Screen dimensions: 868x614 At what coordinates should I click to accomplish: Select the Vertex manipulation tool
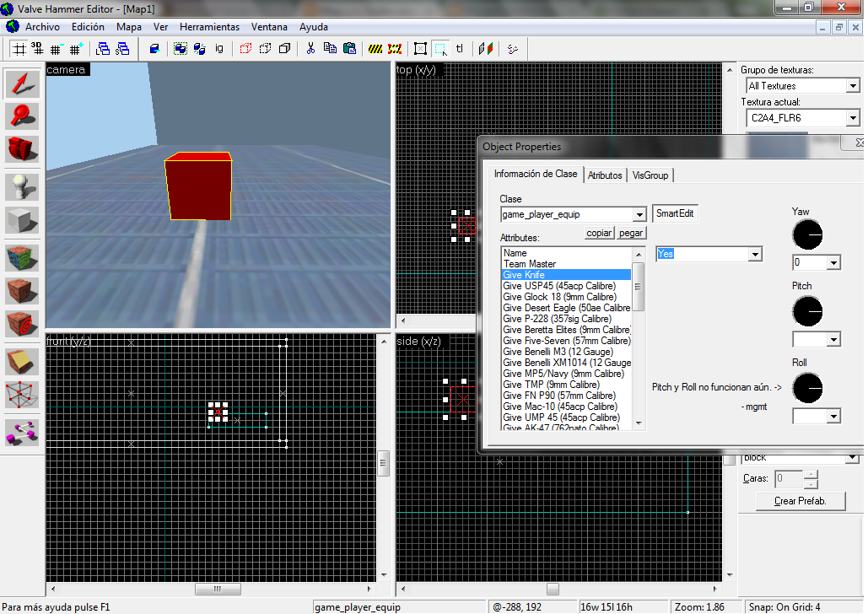coord(22,395)
